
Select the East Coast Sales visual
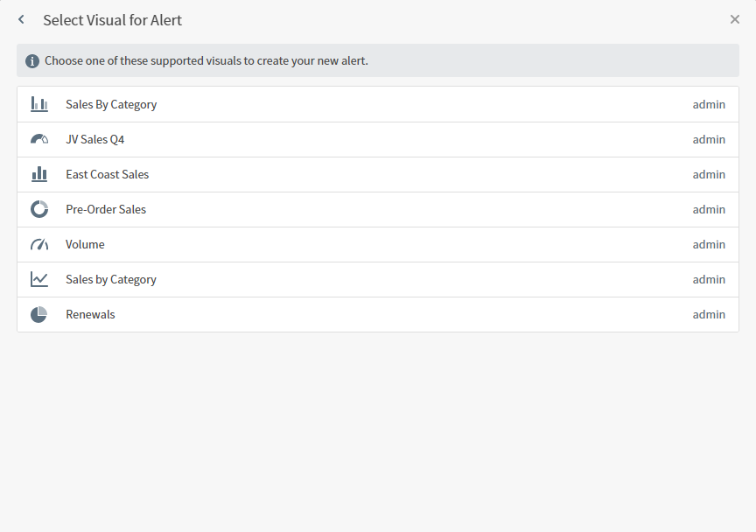click(x=107, y=173)
